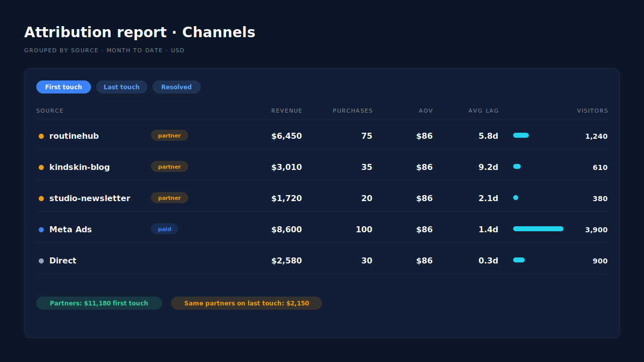Click the Attribution report Channels heading
The height and width of the screenshot is (362, 644).
click(x=140, y=32)
